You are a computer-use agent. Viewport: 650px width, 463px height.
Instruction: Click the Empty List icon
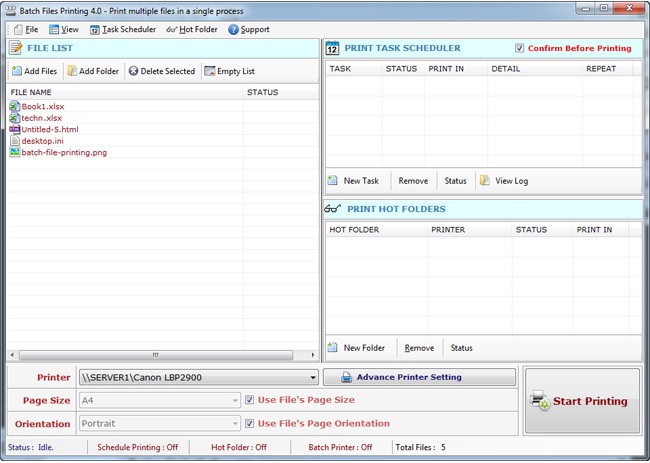click(209, 71)
